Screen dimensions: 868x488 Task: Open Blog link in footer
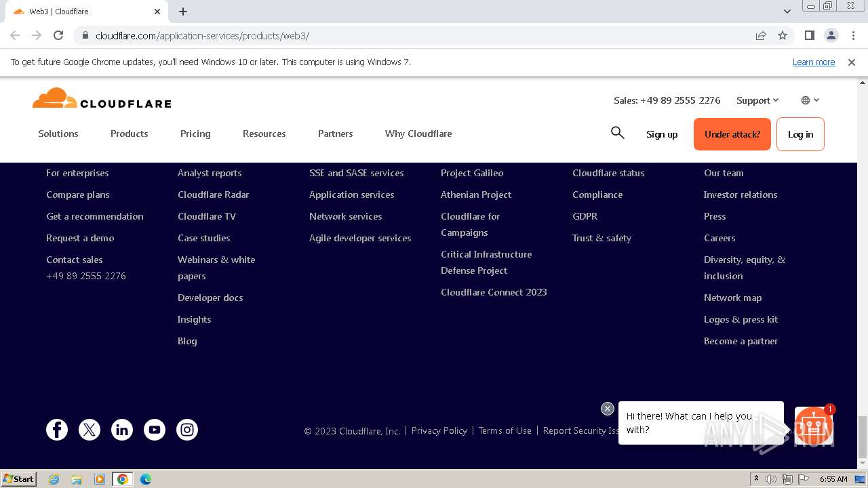pyautogui.click(x=187, y=341)
